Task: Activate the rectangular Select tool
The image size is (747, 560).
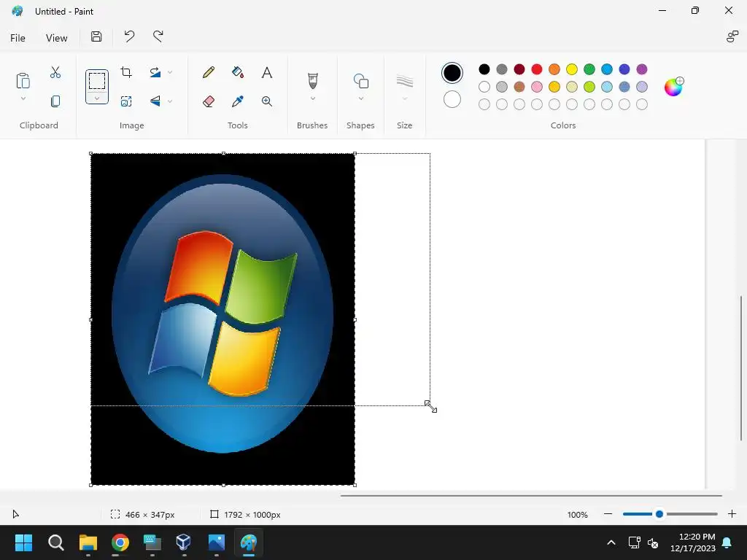Action: tap(97, 81)
